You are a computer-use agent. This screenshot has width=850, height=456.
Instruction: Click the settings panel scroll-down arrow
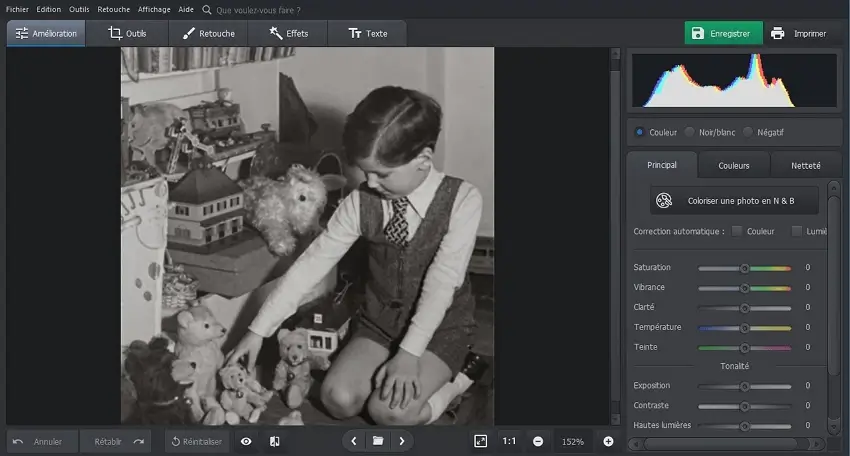click(834, 427)
